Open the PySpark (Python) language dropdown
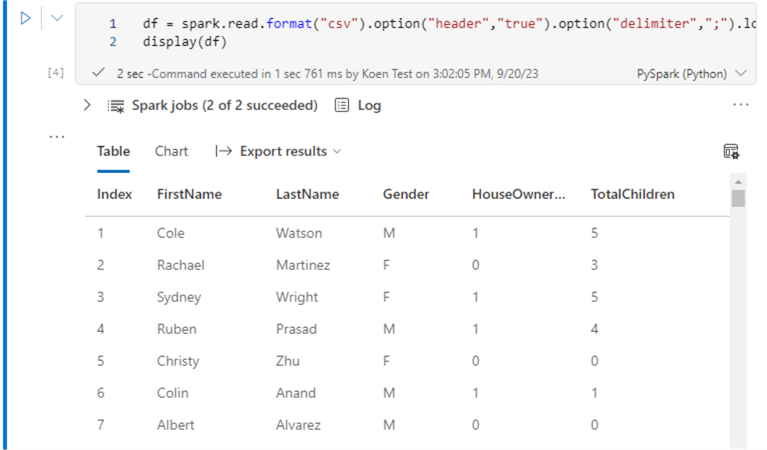This screenshot has height=450, width=767. pyautogui.click(x=691, y=73)
